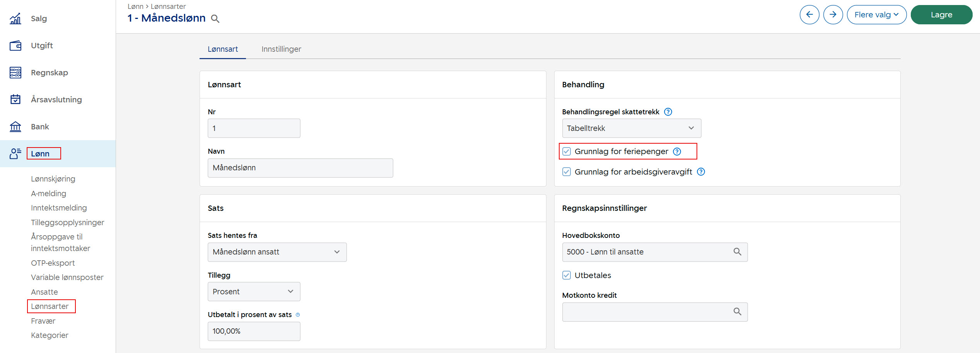Open the Flere valg menu button

coord(876,15)
